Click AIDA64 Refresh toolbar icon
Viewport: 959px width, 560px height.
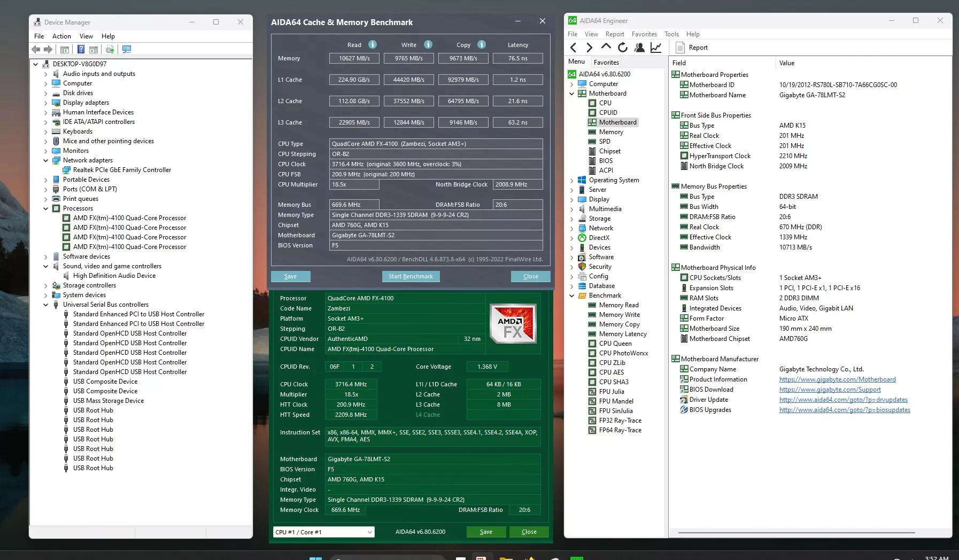tap(623, 48)
